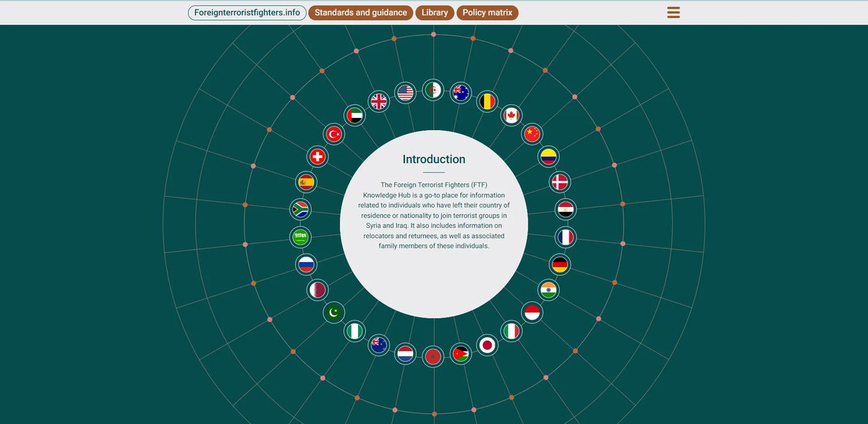Select the Qatar flag icon
868x424 pixels.
[318, 290]
